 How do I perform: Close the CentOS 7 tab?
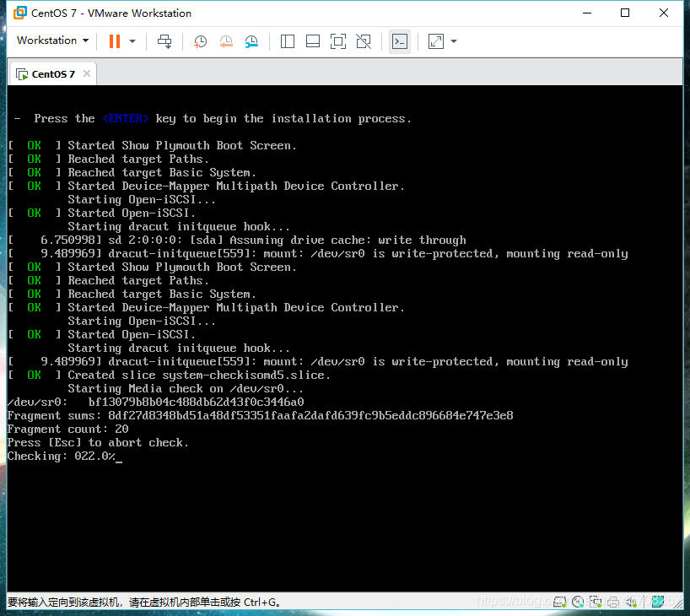click(87, 73)
